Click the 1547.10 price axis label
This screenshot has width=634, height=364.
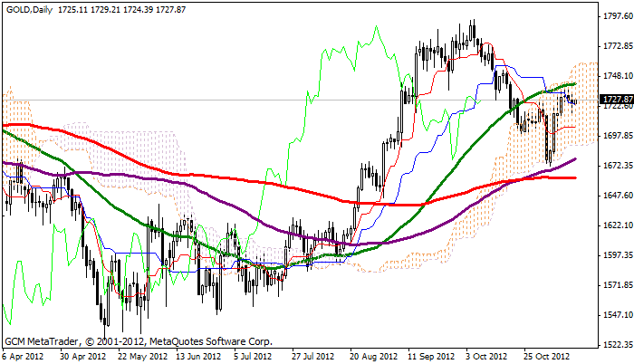coord(616,315)
